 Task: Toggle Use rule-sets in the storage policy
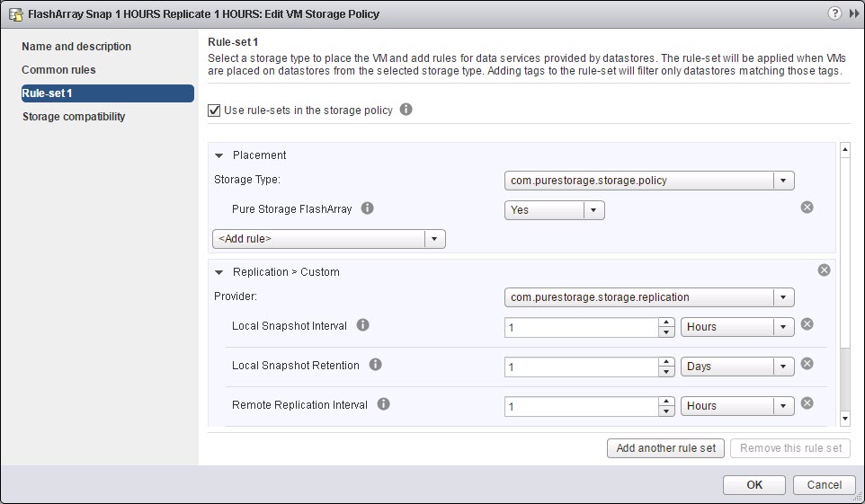[214, 111]
